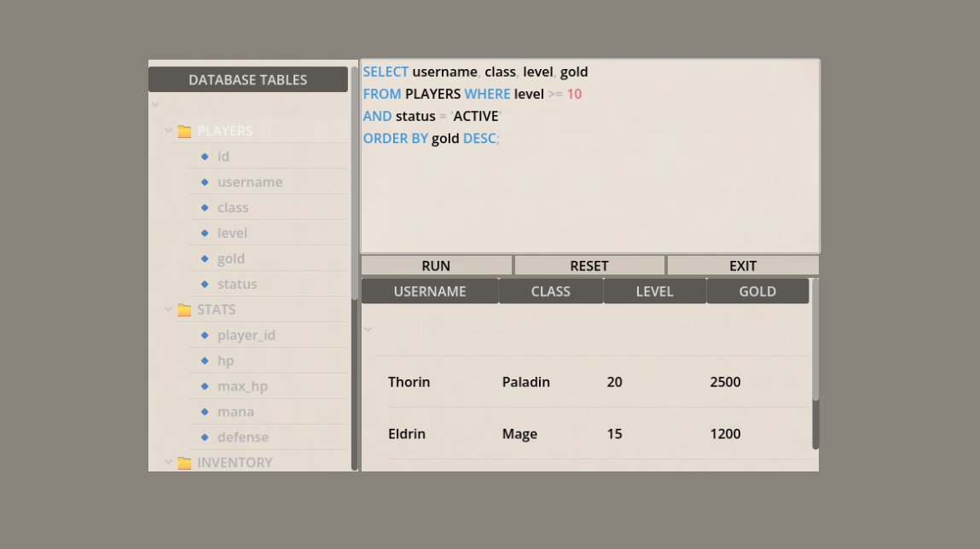Viewport: 980px width, 549px height.
Task: Select the class column entry
Action: [233, 207]
